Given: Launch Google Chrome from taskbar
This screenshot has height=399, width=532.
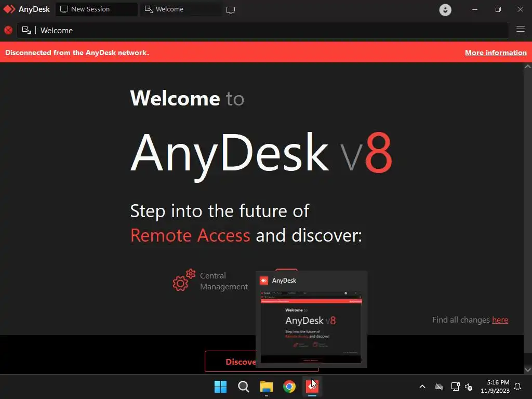Looking at the screenshot, I should click(289, 387).
